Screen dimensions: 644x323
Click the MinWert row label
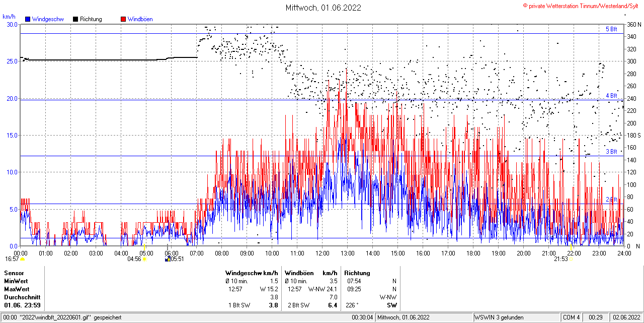(x=17, y=281)
